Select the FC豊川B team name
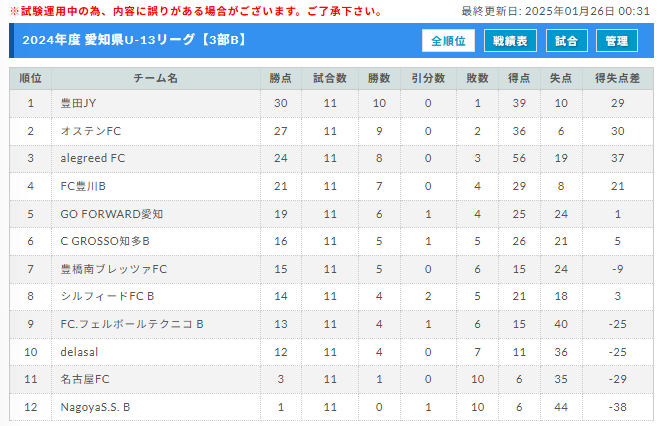 click(83, 186)
